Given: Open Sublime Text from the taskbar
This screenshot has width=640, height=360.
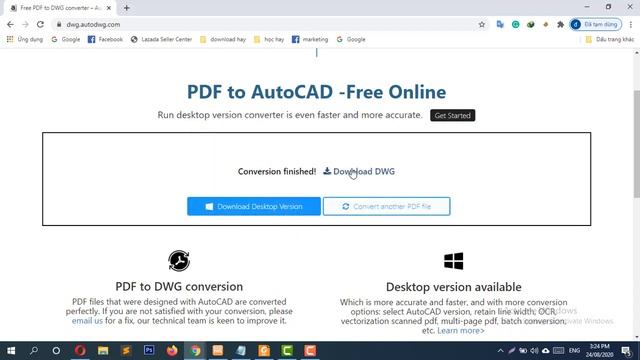Looking at the screenshot, I should 126,351.
